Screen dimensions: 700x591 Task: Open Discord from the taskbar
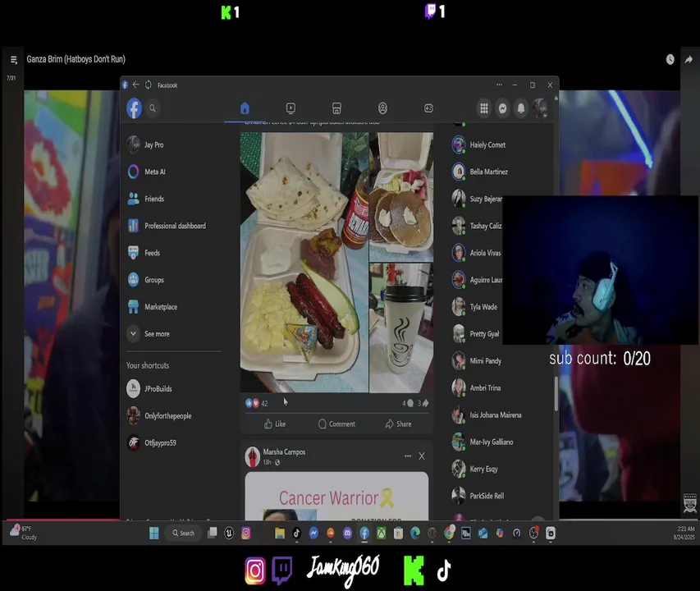[x=347, y=533]
